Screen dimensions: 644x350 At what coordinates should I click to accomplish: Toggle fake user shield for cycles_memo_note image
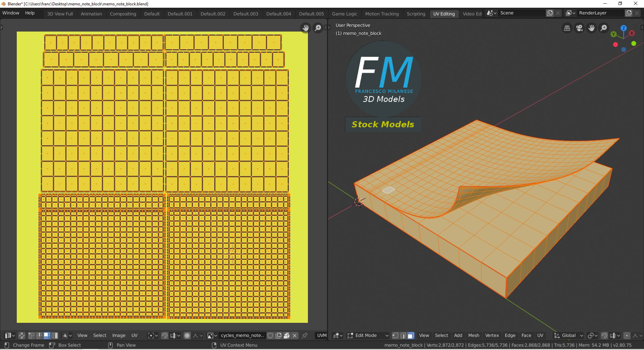(x=270, y=335)
